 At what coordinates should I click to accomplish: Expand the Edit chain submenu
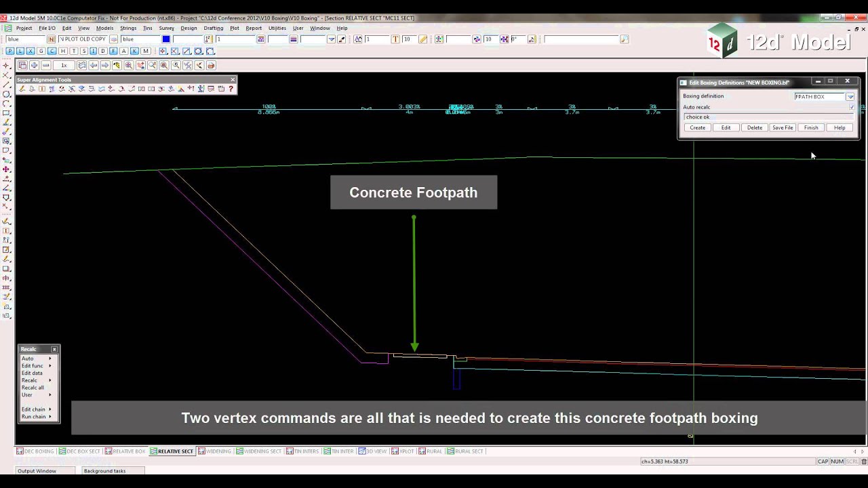[50, 409]
